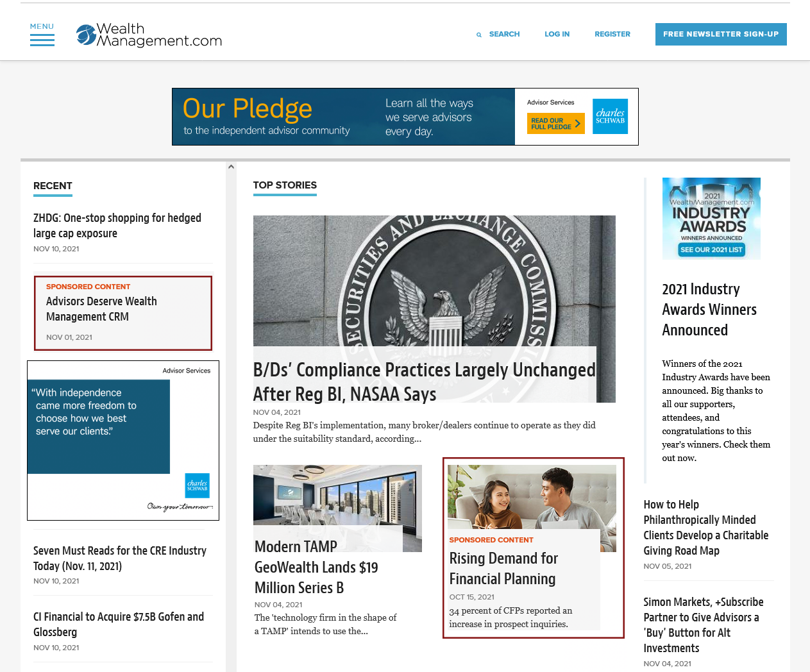Click the Our Pledge banner headline

coord(248,108)
